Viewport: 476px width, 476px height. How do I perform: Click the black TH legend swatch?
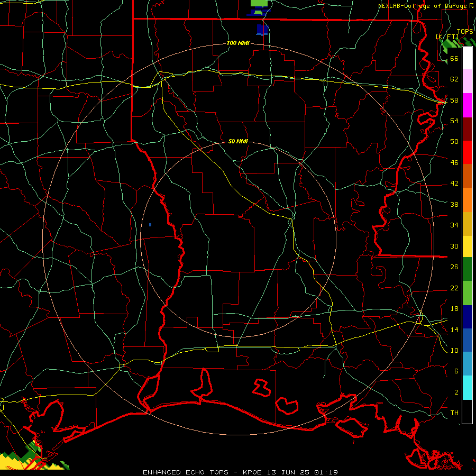467,411
